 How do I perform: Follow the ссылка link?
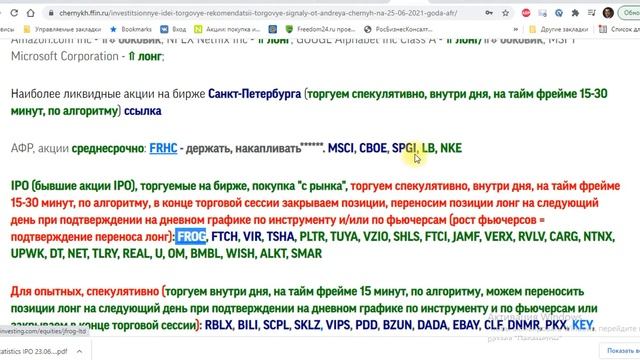(142, 111)
